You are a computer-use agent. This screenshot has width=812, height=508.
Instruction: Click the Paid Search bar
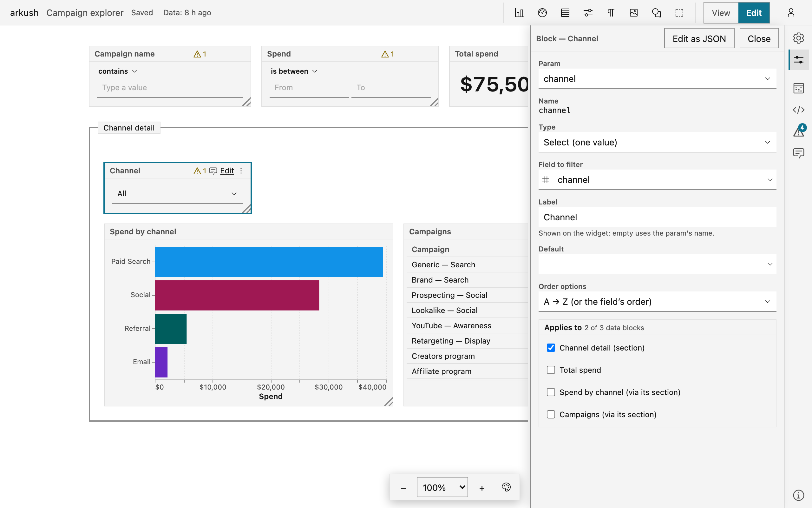[x=268, y=262]
